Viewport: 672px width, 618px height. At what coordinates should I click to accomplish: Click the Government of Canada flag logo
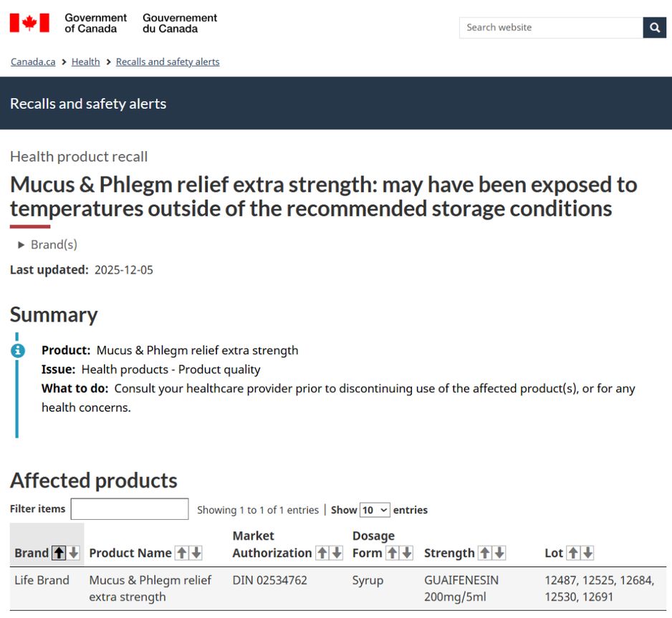pos(29,23)
